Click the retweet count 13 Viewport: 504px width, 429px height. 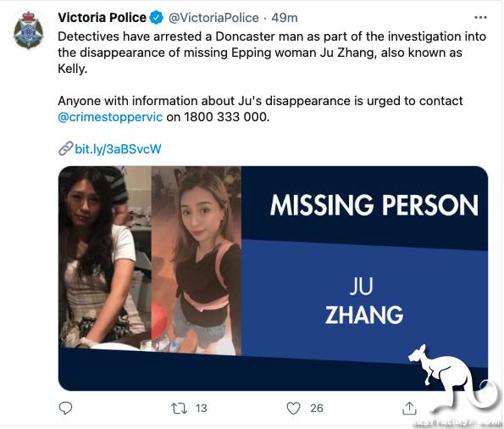point(202,408)
